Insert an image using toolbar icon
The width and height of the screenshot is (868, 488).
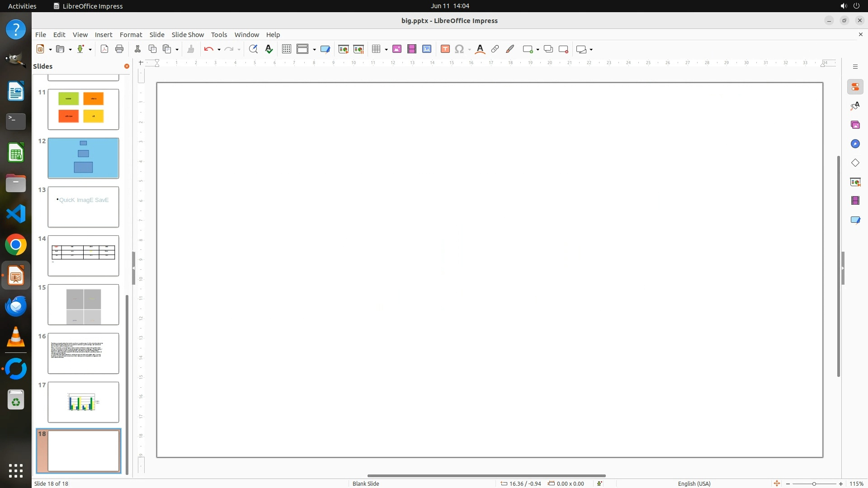pos(397,49)
